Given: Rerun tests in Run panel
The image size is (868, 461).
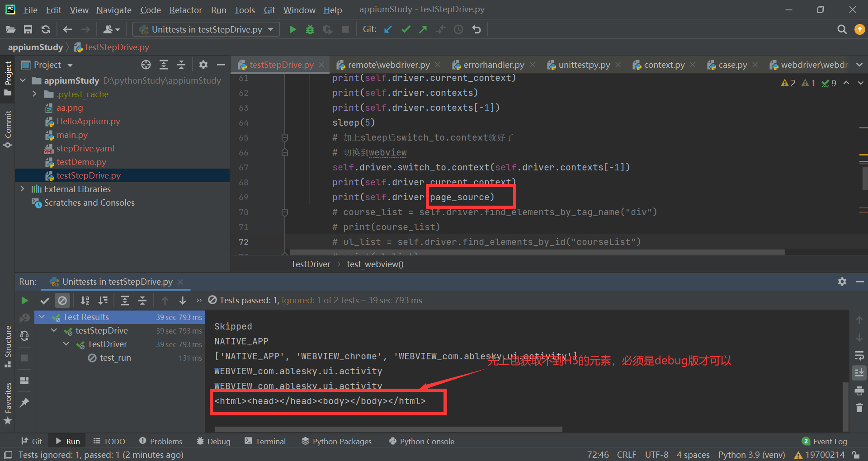Looking at the screenshot, I should point(24,301).
